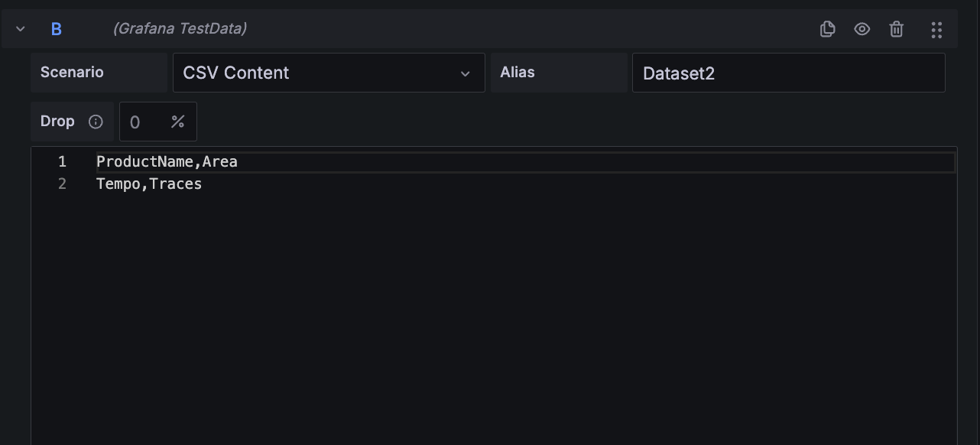Click the Scenario field label
The height and width of the screenshot is (445, 980).
pos(72,73)
